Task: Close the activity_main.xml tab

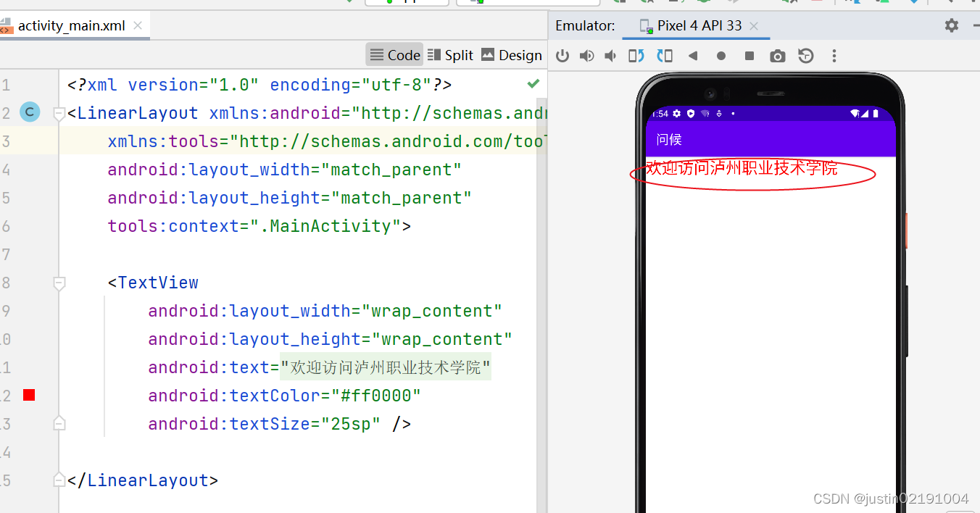Action: click(138, 25)
